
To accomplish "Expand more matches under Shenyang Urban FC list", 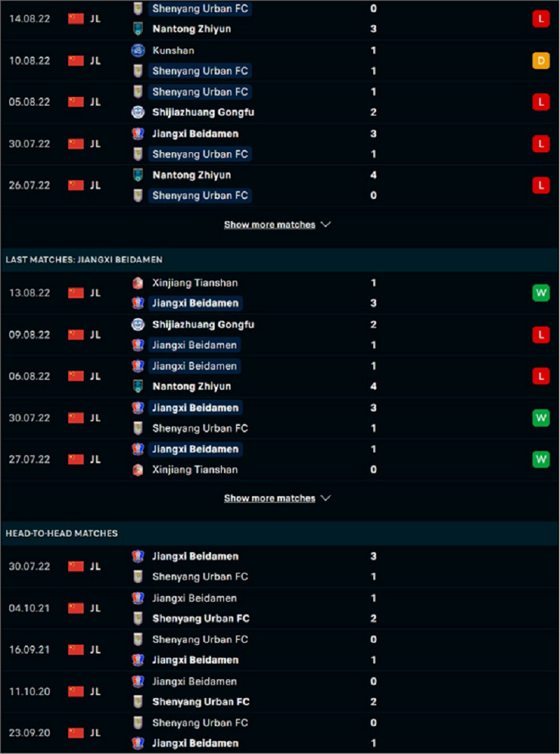I will 270,225.
